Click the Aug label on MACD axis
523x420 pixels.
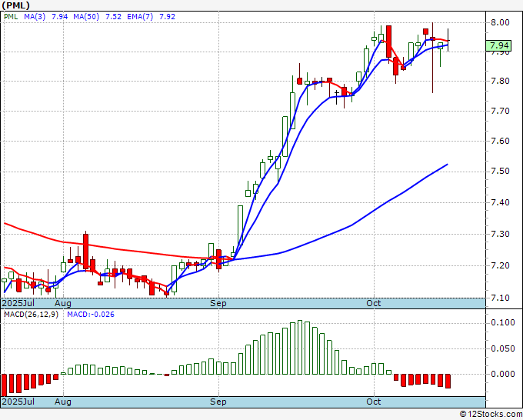63,402
